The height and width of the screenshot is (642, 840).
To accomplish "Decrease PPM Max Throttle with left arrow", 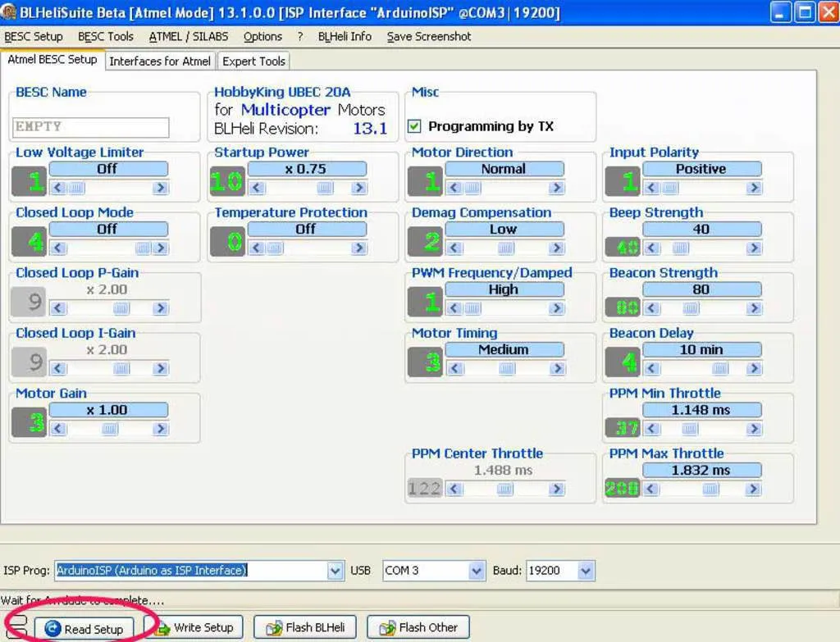I will point(652,489).
